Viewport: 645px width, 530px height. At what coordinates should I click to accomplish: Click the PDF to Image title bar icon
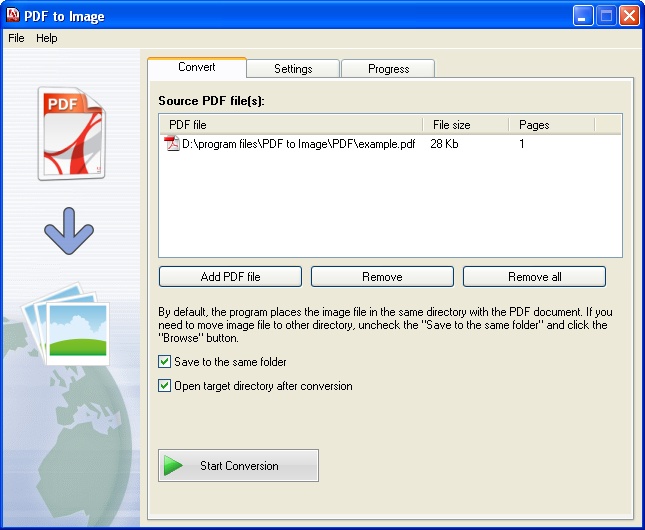[13, 15]
